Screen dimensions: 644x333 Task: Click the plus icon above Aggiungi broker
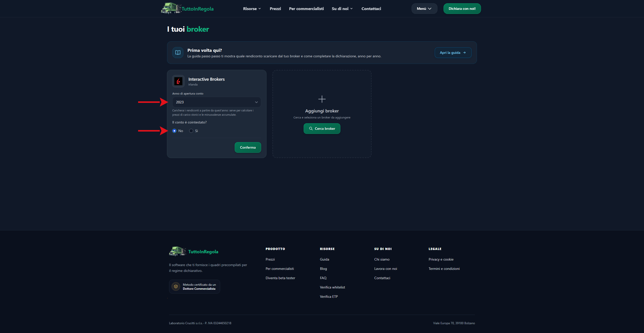(322, 99)
